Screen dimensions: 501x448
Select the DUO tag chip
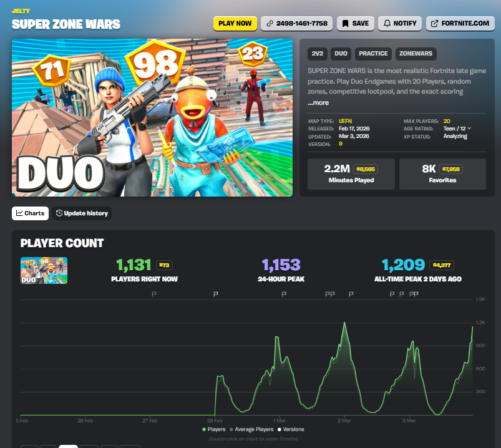341,54
